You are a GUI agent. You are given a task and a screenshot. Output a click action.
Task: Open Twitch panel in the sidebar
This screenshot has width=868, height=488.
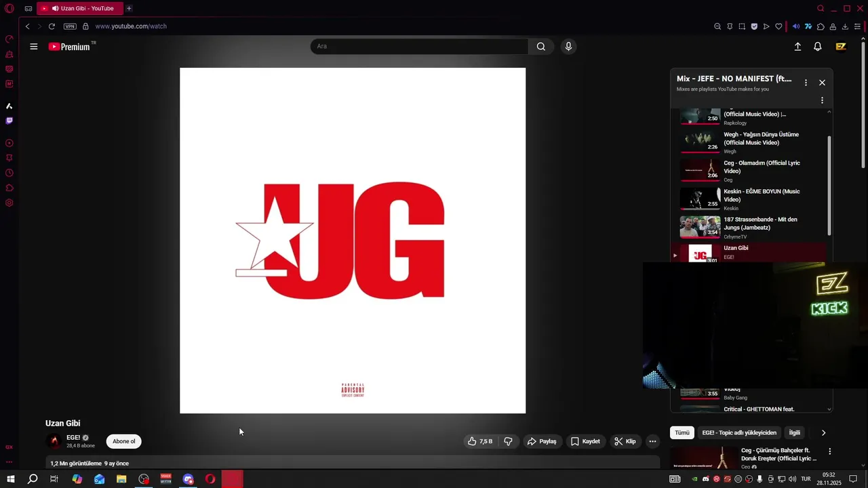click(x=9, y=121)
